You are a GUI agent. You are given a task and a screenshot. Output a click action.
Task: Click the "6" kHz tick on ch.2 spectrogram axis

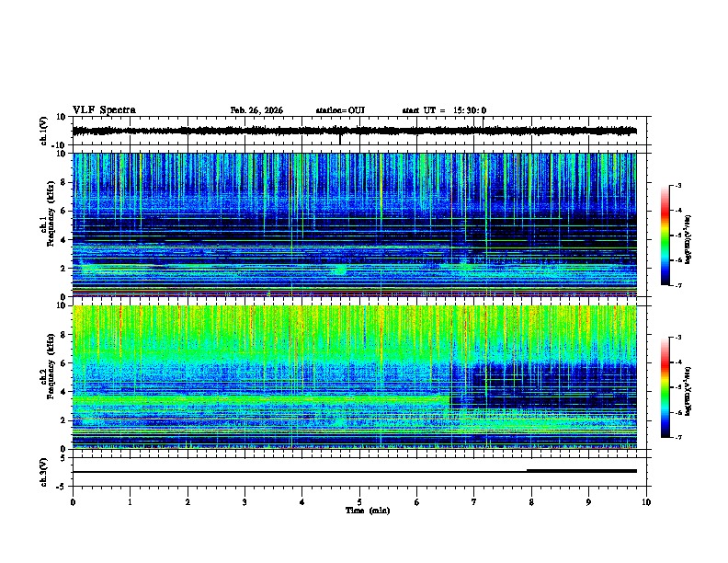(65, 363)
